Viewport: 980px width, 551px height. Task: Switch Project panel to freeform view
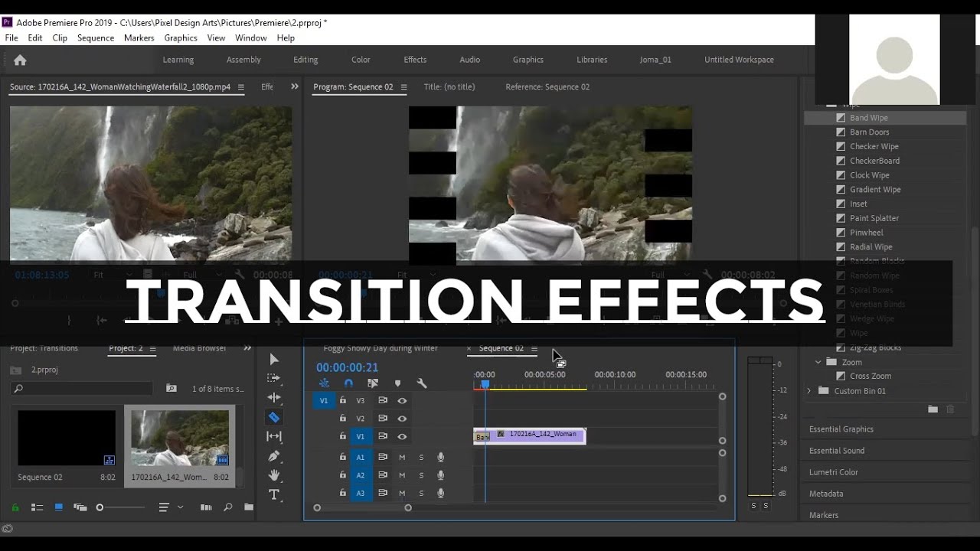[80, 507]
